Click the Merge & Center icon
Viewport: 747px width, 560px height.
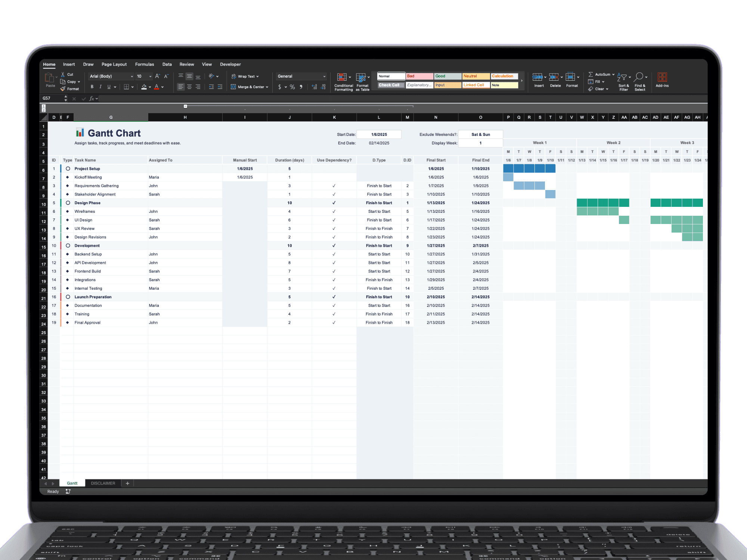click(x=233, y=87)
